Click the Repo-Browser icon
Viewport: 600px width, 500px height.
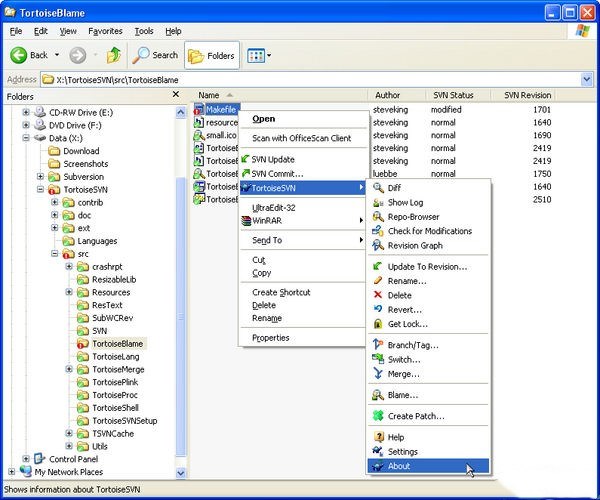pyautogui.click(x=378, y=216)
